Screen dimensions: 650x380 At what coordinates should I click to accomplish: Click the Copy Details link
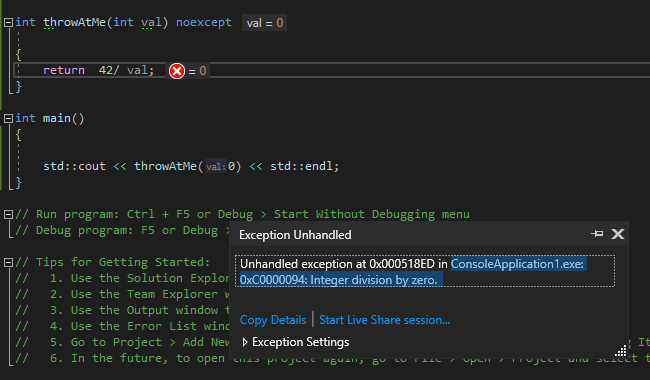pos(273,320)
